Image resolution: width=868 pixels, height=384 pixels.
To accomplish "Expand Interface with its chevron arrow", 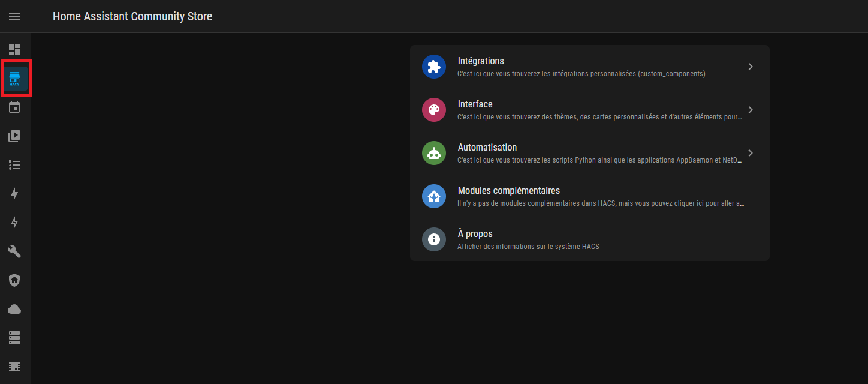I will pos(751,110).
